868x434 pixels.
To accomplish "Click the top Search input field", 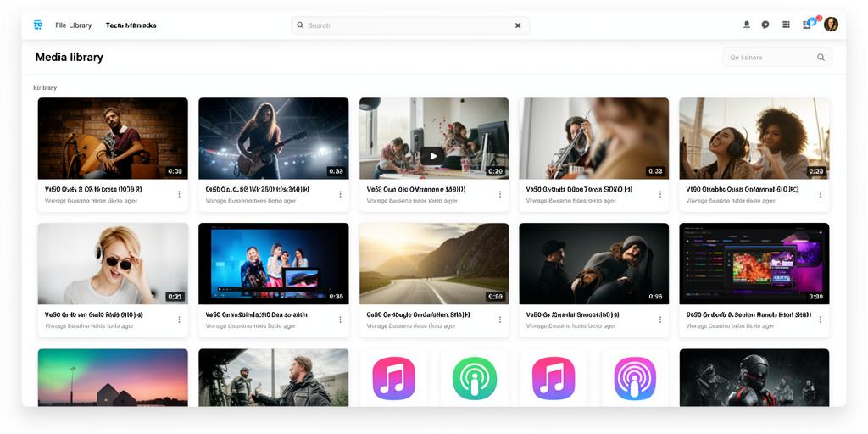I will pyautogui.click(x=410, y=25).
